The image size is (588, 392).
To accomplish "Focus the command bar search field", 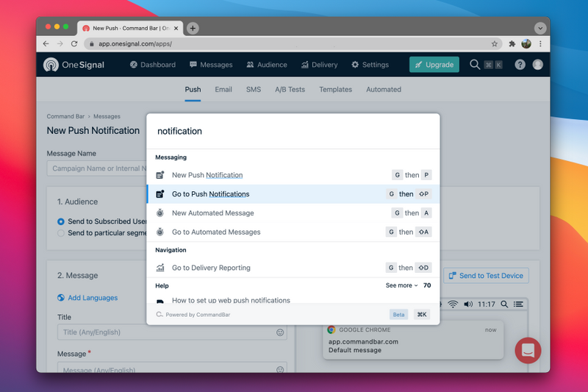I will (293, 131).
